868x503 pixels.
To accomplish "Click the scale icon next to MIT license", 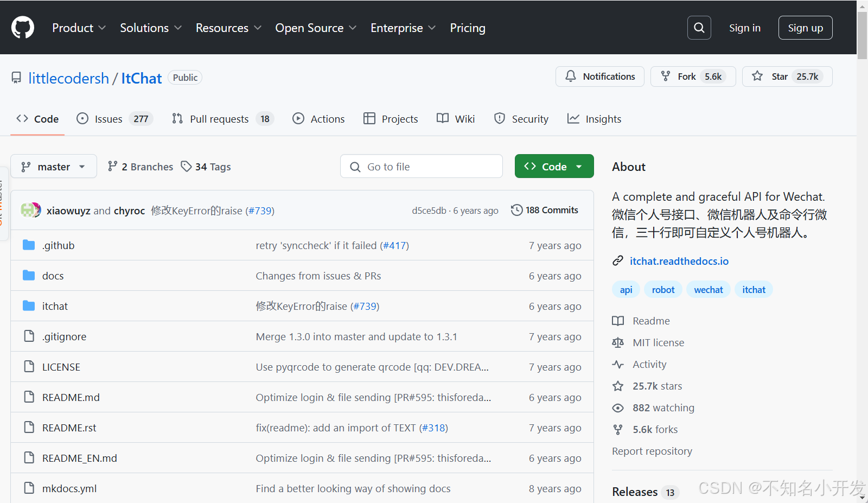I will click(618, 342).
